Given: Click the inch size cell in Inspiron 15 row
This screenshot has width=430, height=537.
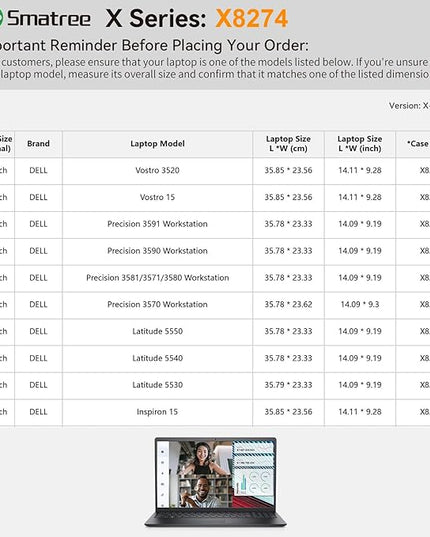Looking at the screenshot, I should [360, 412].
